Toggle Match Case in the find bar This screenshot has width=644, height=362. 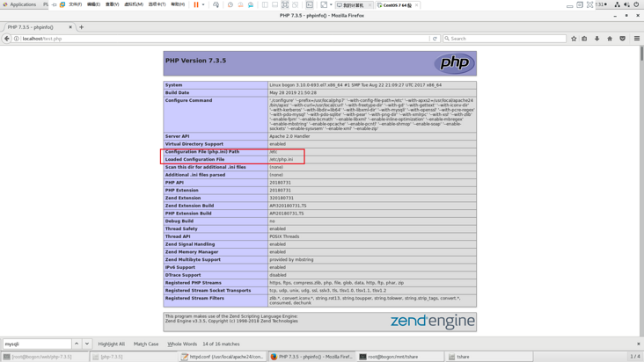click(x=146, y=344)
